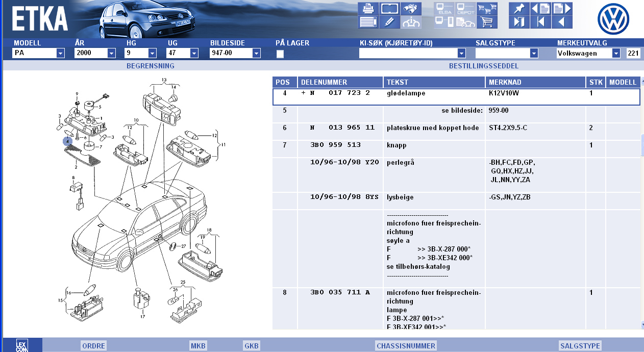Select part number N 013 965 11

pyautogui.click(x=342, y=128)
